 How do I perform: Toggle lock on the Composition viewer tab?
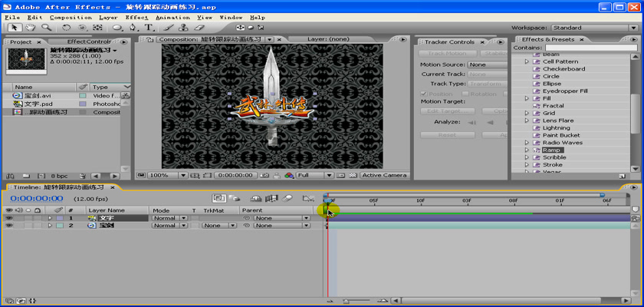tap(150, 39)
